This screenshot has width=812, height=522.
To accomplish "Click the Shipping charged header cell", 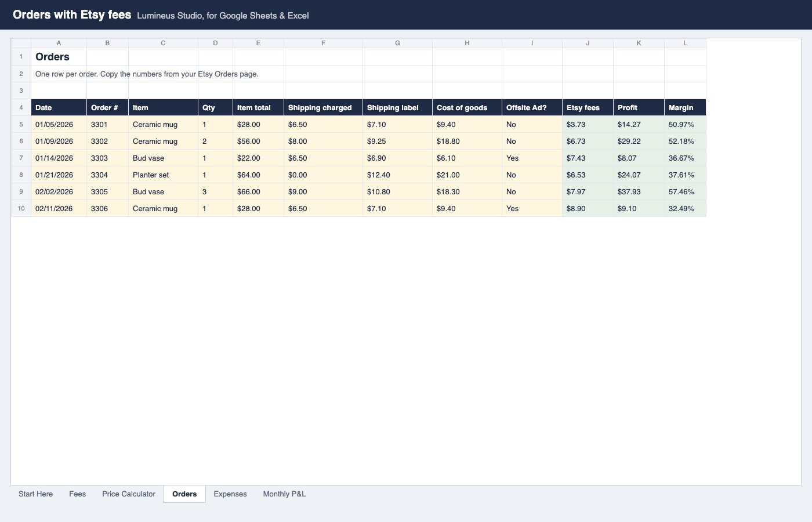I will [323, 108].
